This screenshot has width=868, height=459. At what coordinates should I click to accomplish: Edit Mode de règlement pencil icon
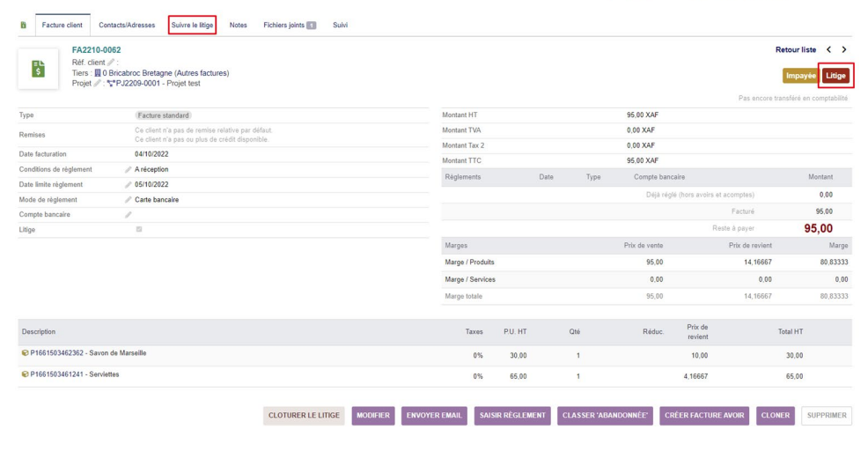point(128,200)
